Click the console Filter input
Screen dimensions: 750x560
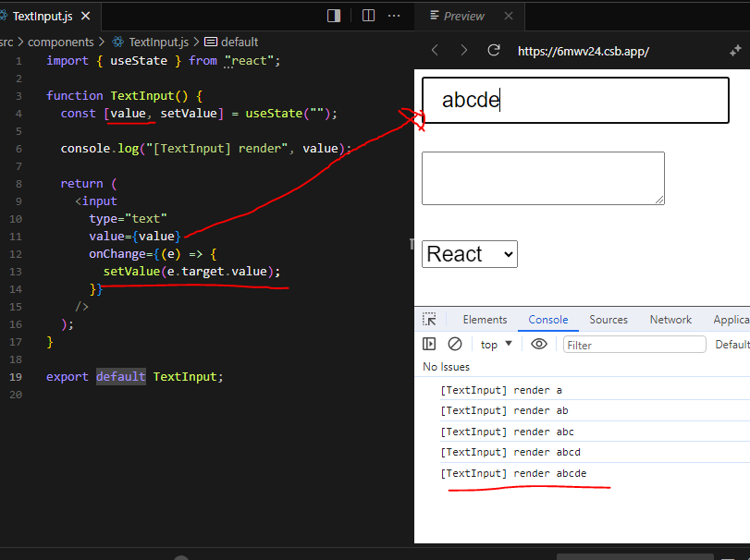coord(634,345)
